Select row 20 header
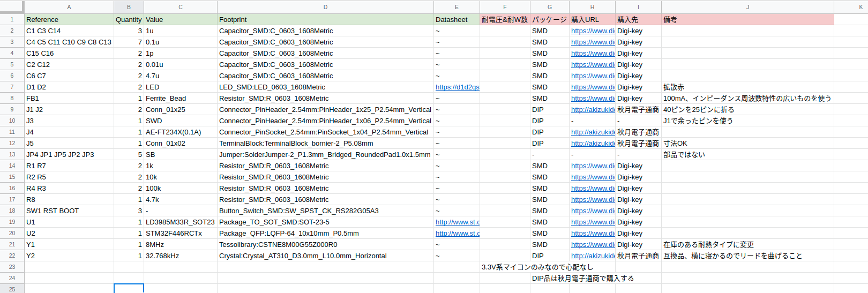The width and height of the screenshot is (868, 293). point(12,233)
